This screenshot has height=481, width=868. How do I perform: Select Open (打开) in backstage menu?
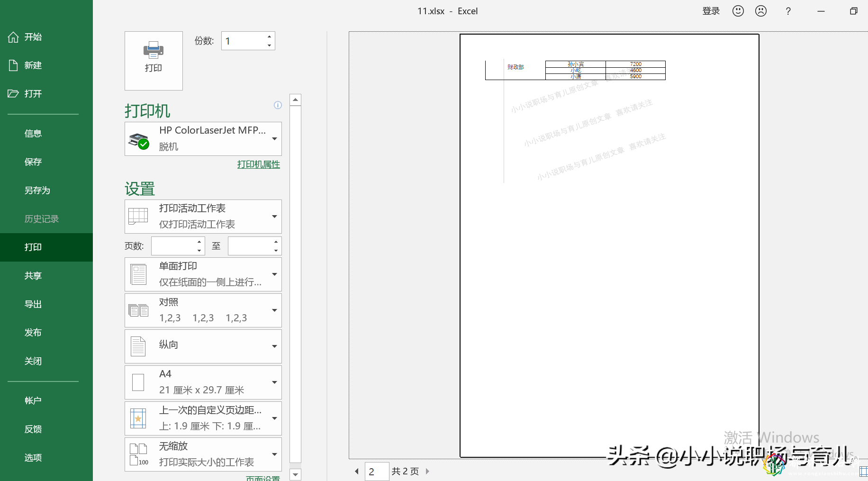46,94
